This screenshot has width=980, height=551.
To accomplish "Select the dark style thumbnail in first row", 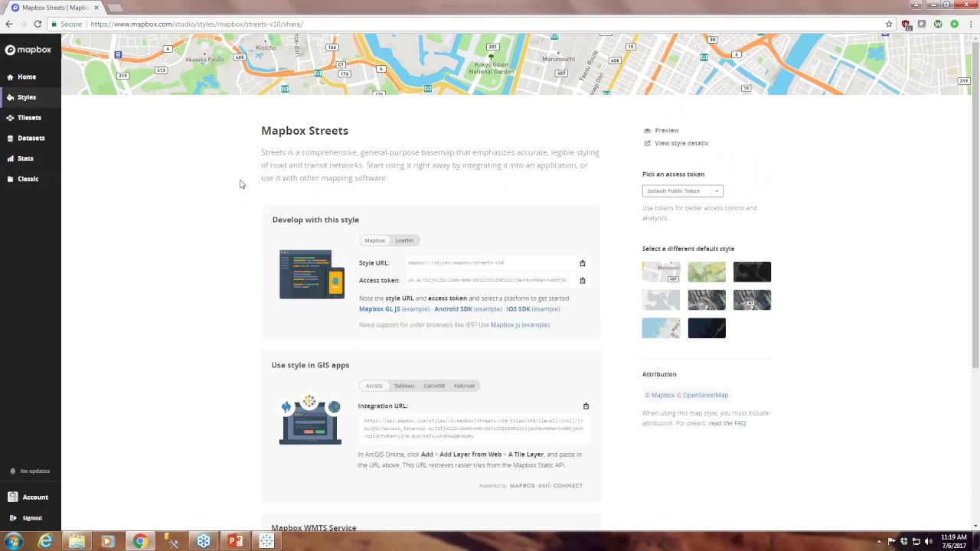I will [752, 272].
